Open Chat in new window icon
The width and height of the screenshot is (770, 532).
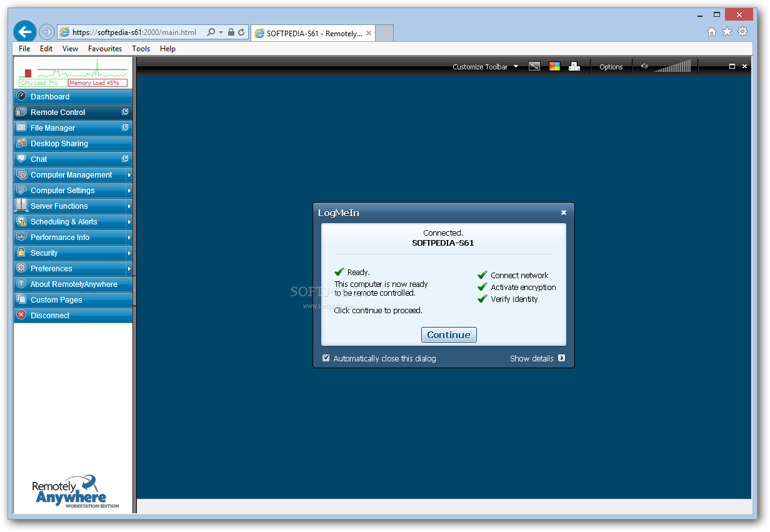(x=125, y=159)
